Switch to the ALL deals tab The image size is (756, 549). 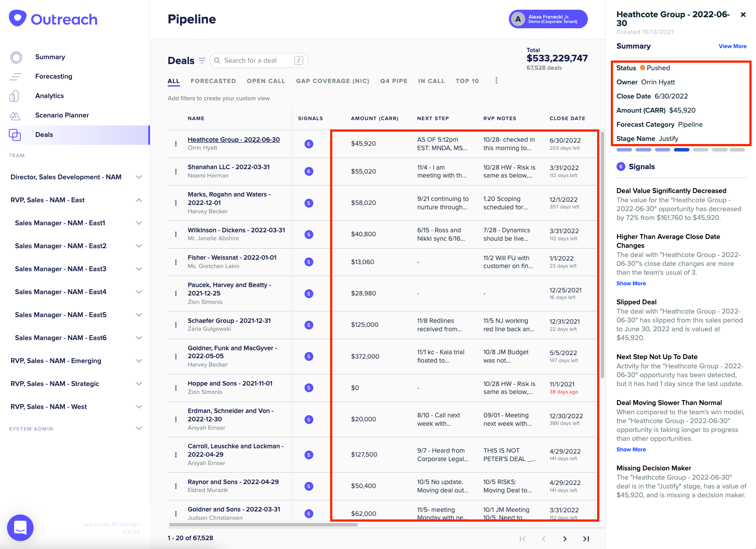(x=173, y=81)
